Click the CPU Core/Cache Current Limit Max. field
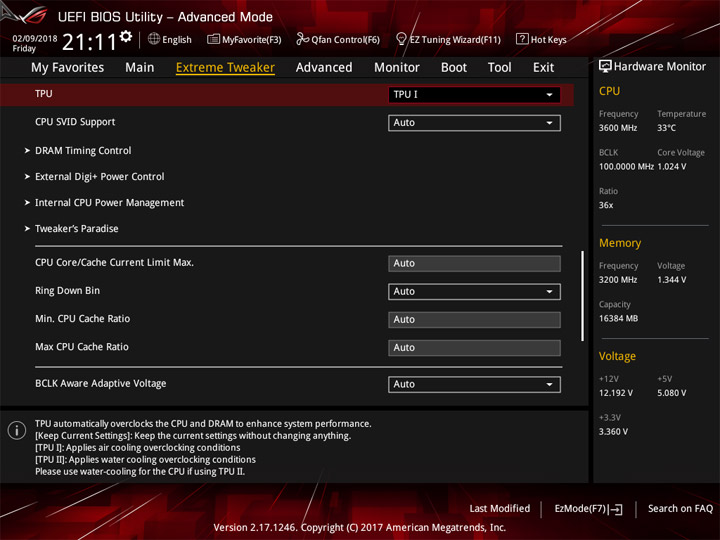This screenshot has width=720, height=540. 474,264
